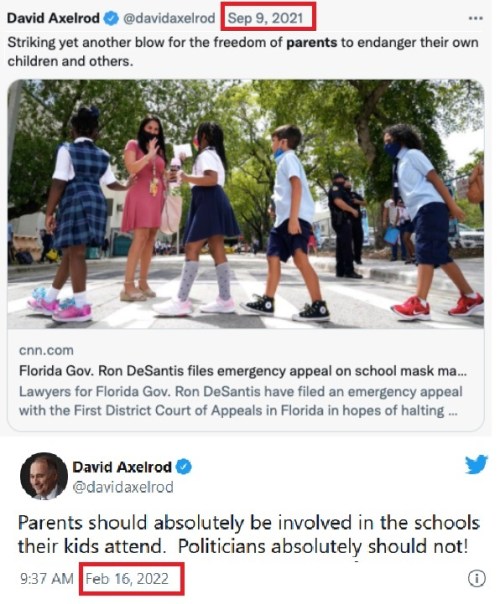500x604 pixels.
Task: Open David Axelrod's profile photo
Action: pyautogui.click(x=44, y=476)
